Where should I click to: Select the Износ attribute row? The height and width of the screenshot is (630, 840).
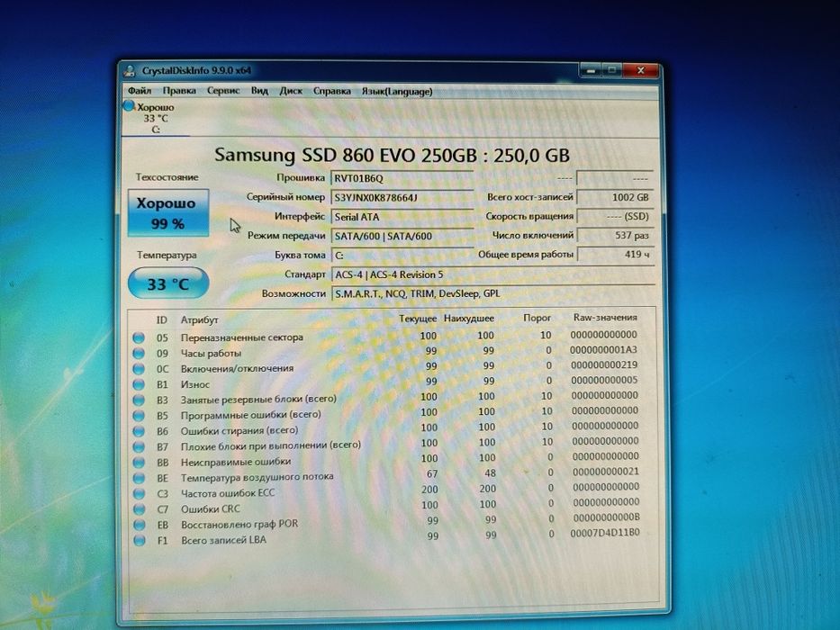(x=385, y=383)
